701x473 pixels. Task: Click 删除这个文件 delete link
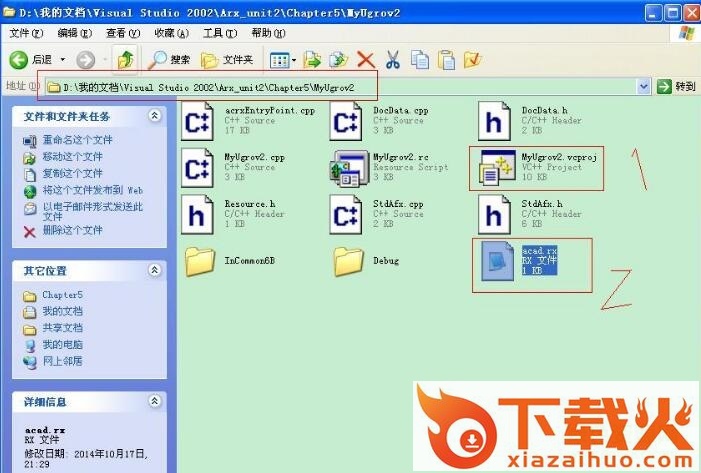click(x=71, y=230)
